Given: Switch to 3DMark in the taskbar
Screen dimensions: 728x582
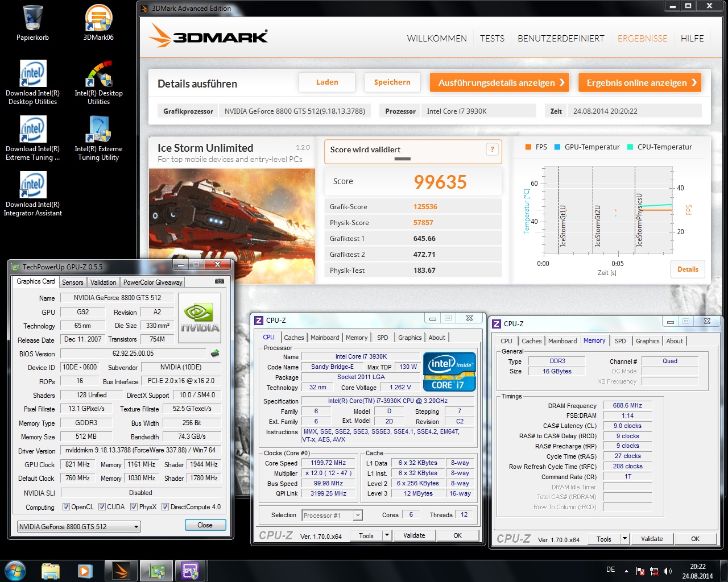Looking at the screenshot, I should coord(121,571).
